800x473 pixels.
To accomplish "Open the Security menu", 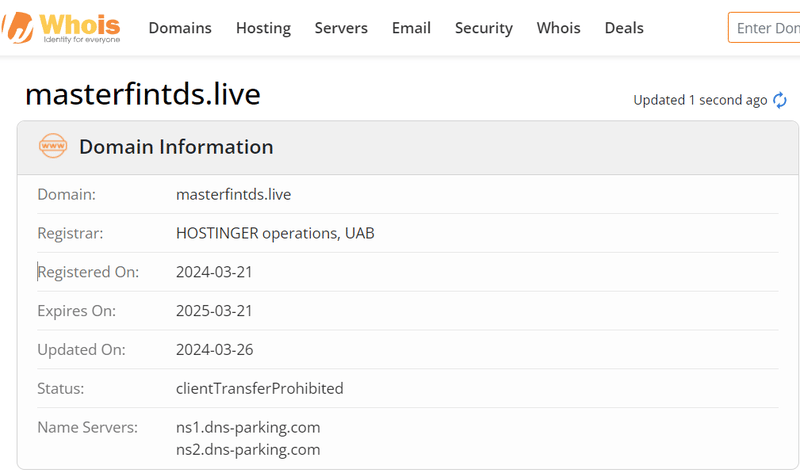I will click(x=484, y=28).
